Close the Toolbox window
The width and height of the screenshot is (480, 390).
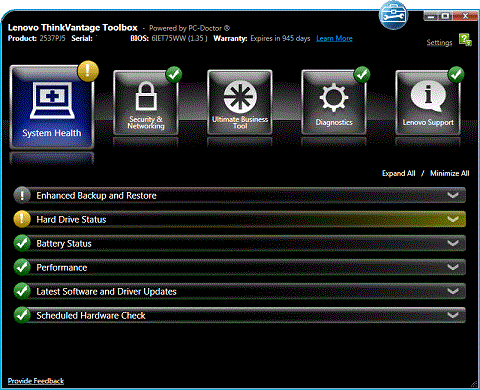(465, 16)
